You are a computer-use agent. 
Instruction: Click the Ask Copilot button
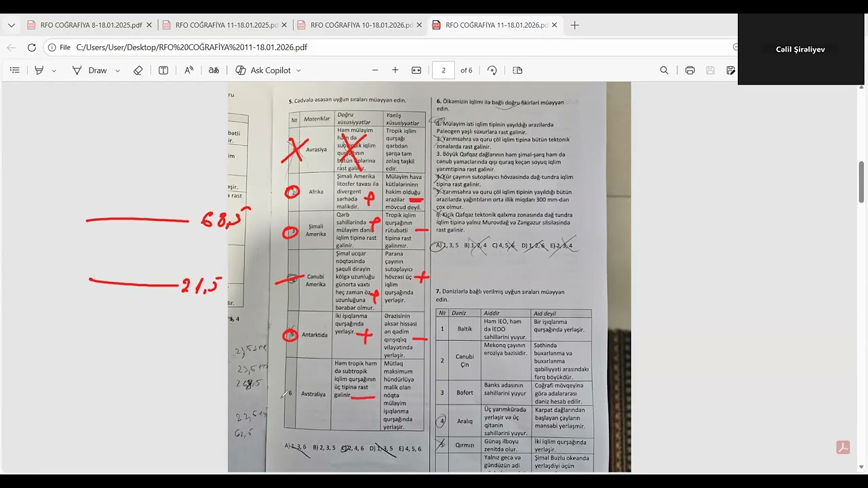point(263,70)
